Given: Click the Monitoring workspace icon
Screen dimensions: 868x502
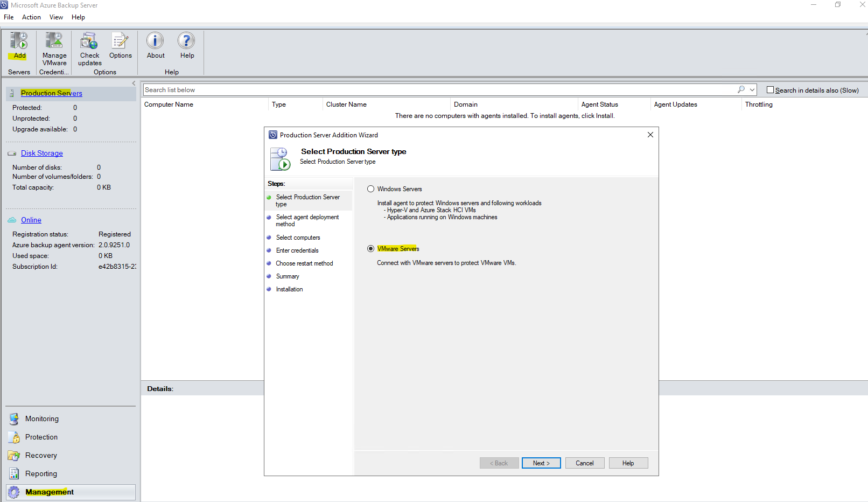Looking at the screenshot, I should 14,419.
